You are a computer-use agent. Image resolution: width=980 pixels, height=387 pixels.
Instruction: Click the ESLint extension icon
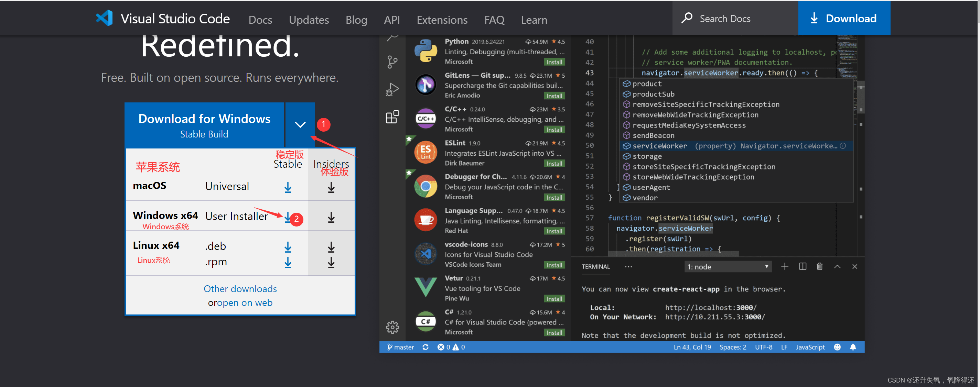[425, 152]
